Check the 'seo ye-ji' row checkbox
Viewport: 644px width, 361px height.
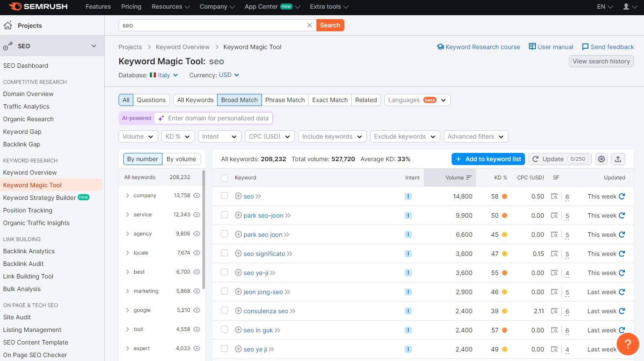[225, 272]
